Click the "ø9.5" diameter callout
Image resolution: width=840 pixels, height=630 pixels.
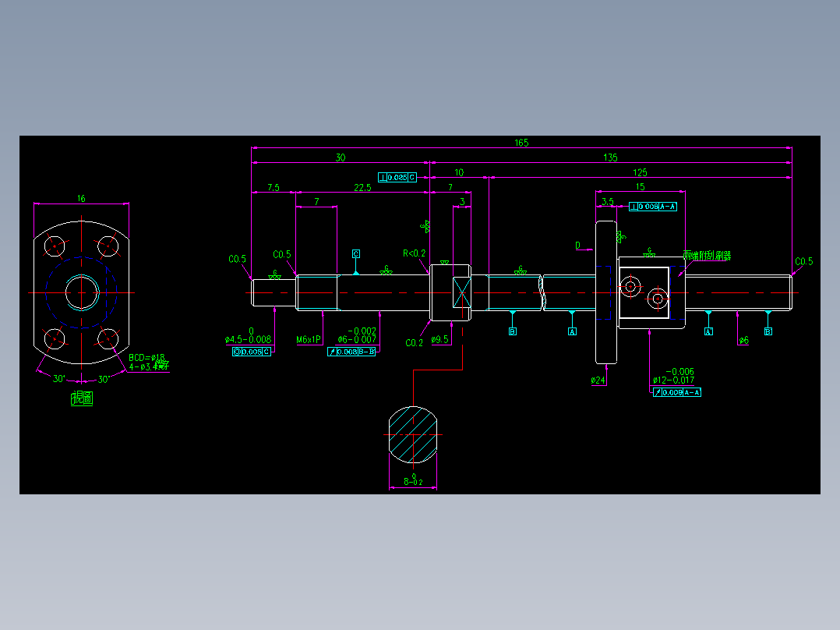click(439, 339)
